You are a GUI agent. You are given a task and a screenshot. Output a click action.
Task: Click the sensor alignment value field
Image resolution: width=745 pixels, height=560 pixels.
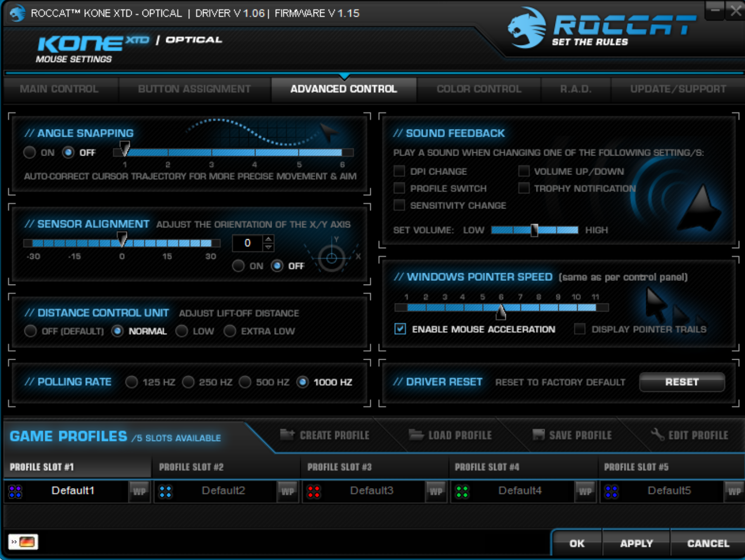248,243
